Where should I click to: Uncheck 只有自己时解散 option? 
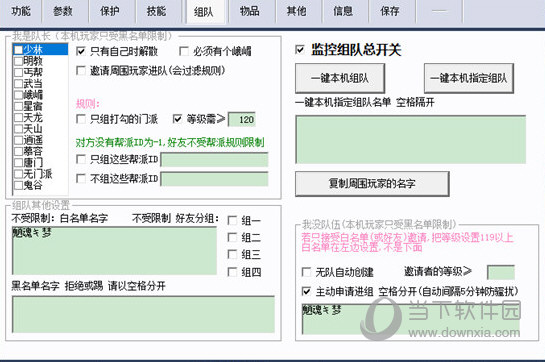[81, 51]
